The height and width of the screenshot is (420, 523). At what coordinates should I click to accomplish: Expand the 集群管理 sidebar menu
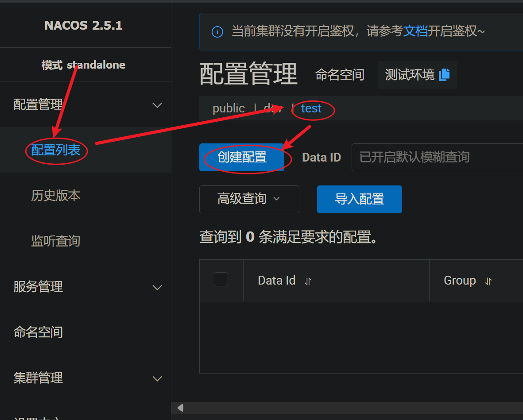pos(157,379)
